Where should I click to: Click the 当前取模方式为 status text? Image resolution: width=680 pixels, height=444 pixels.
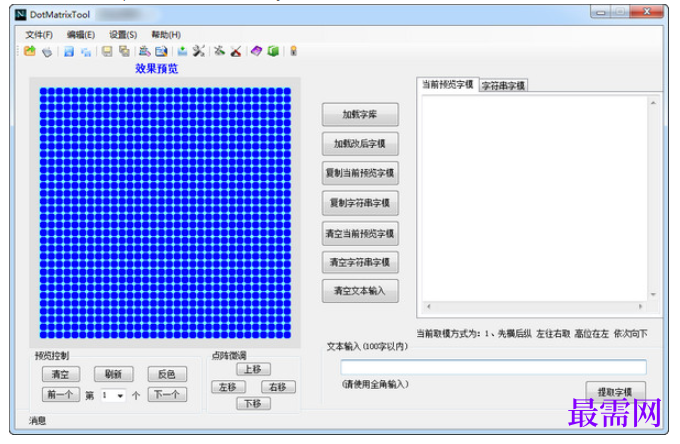pos(532,333)
